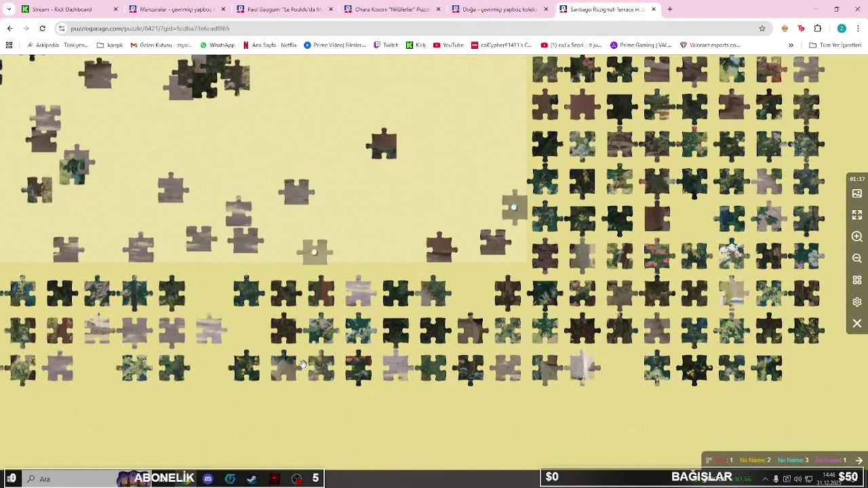The width and height of the screenshot is (868, 488).
Task: Switch to Ohara Koson Nilüferler tab
Action: pos(392,9)
